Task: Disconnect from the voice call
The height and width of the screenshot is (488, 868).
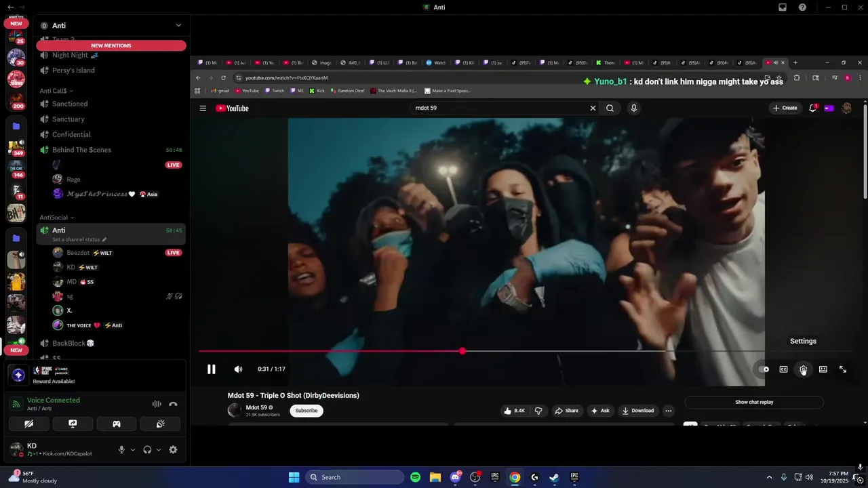Action: [173, 404]
